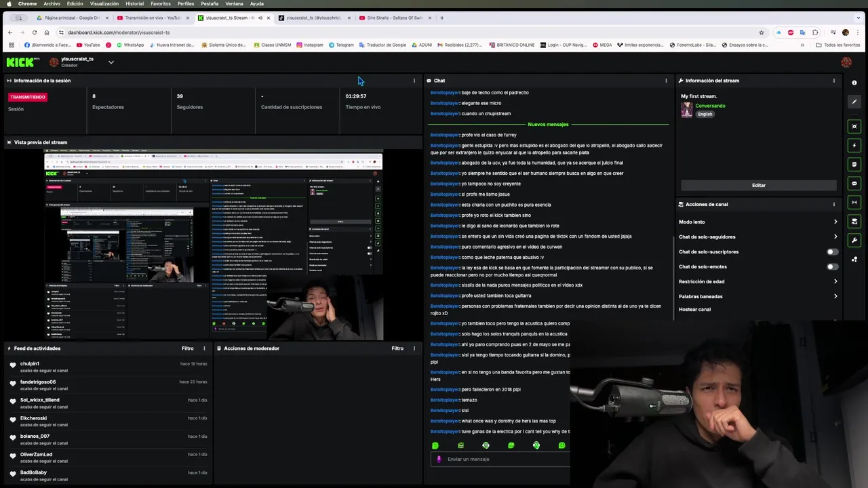This screenshot has height=488, width=868.
Task: Open the Perfiles menu
Action: coord(186,3)
